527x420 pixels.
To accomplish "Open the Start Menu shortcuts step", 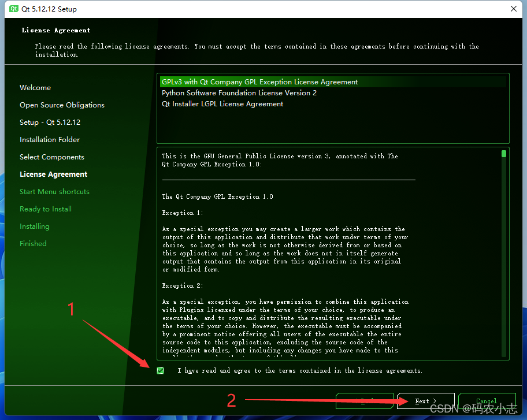I will [54, 191].
